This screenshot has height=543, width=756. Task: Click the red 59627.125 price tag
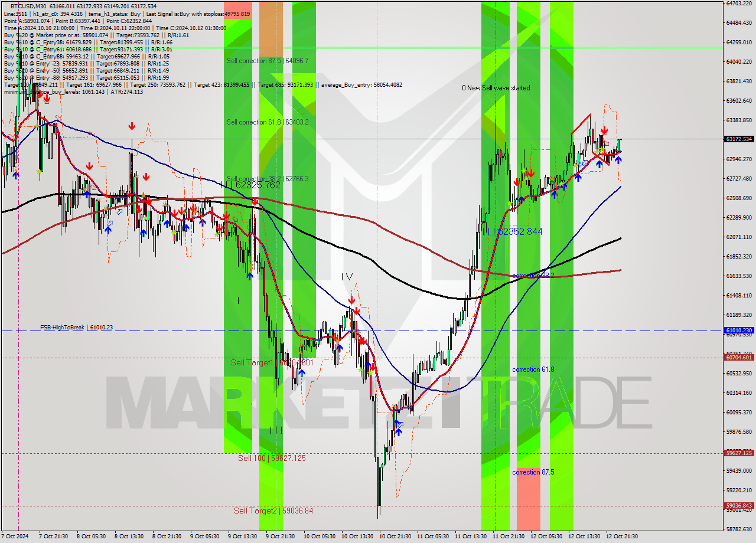738,453
